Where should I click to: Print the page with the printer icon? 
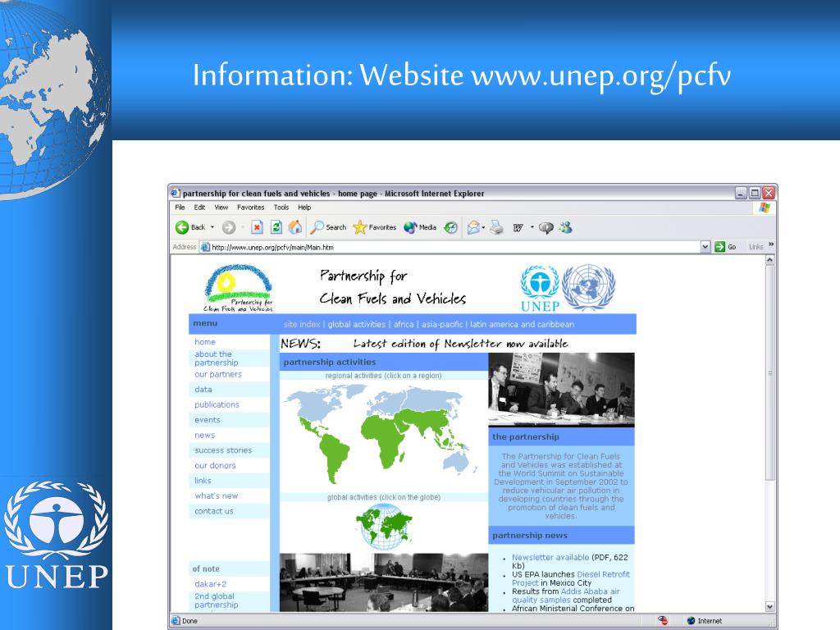(x=496, y=228)
